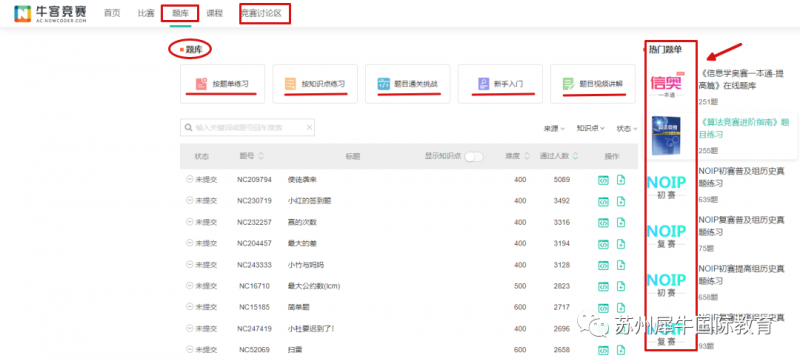The height and width of the screenshot is (361, 800).
Task: Click the search magnifier icon in search box
Action: (189, 127)
